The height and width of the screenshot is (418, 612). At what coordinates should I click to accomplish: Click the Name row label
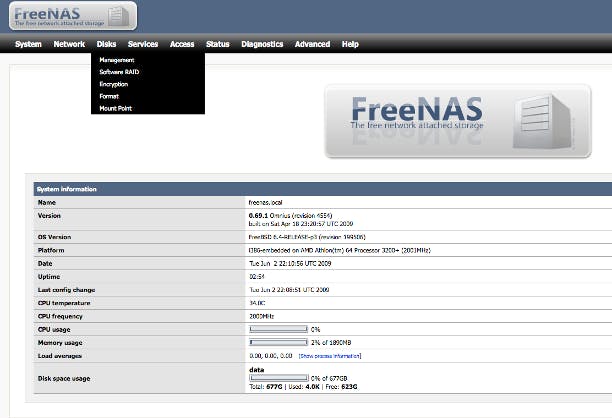coord(46,203)
